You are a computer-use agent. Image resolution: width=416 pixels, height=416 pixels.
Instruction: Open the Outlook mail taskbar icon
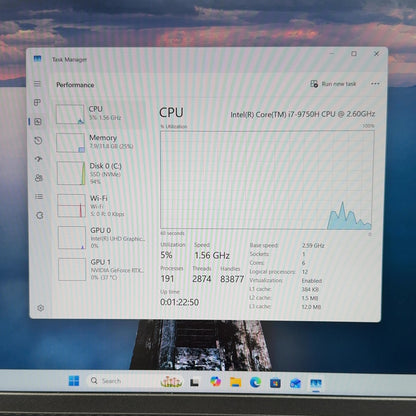(x=295, y=383)
